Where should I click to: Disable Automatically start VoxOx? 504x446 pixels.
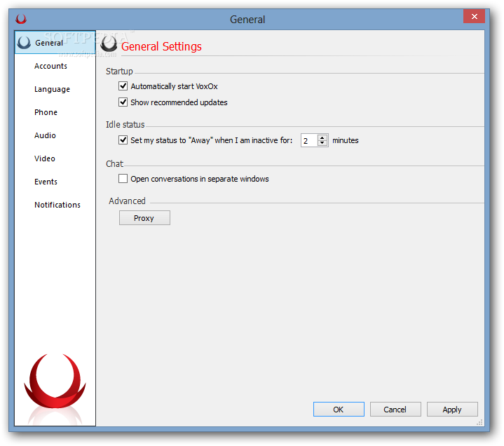123,86
